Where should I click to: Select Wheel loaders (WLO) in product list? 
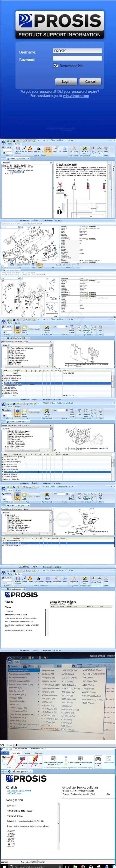tap(18, 721)
